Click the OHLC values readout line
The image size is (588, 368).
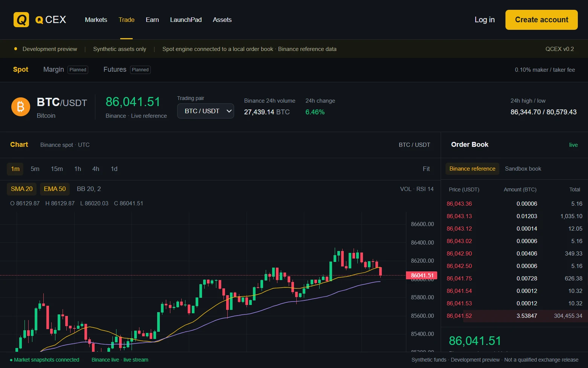point(77,203)
